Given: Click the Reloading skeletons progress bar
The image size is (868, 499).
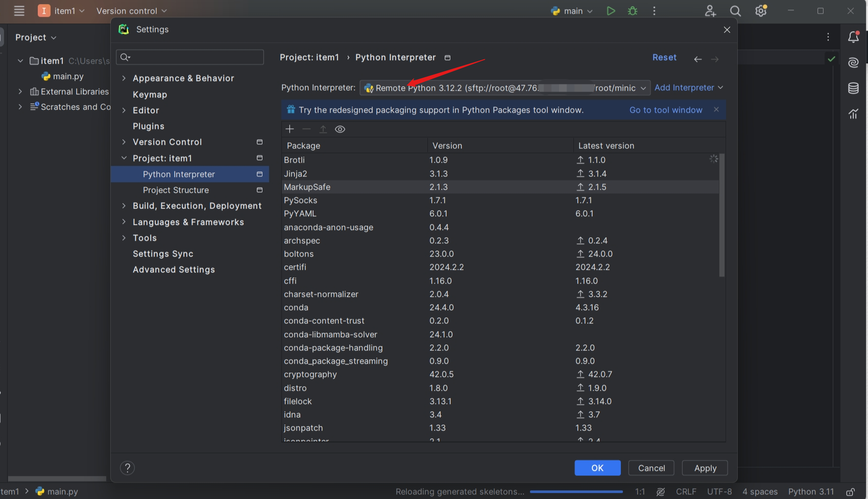Looking at the screenshot, I should pos(576,492).
